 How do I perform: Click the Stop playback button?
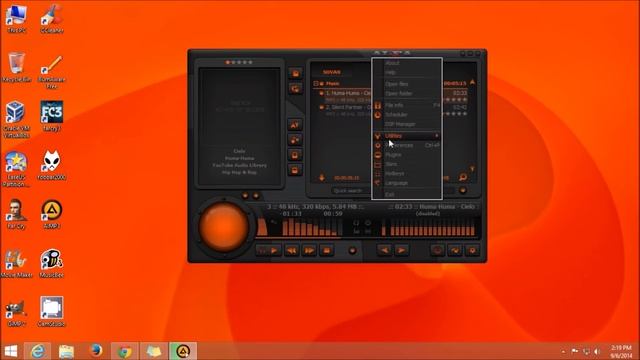click(x=327, y=250)
